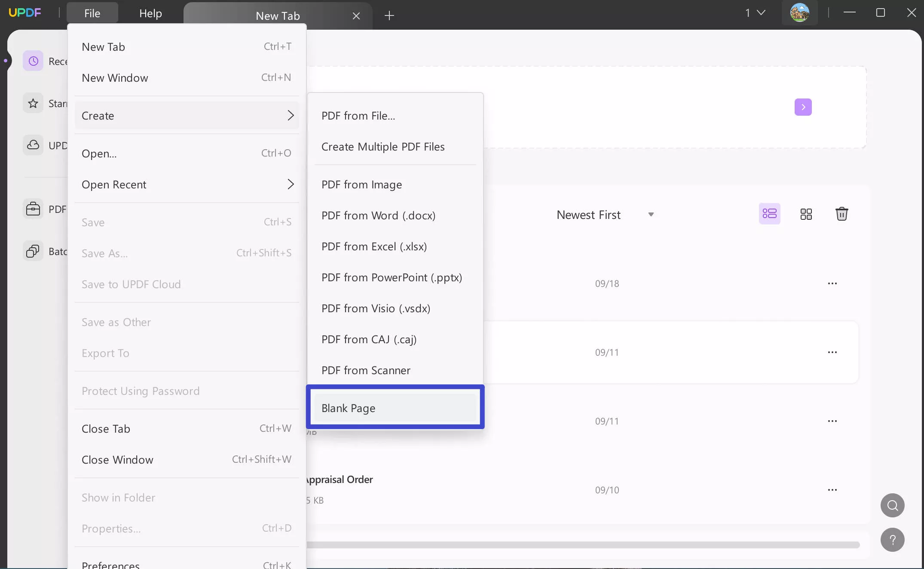
Task: Select PDF from Excel (.xlsx)
Action: tap(395, 246)
